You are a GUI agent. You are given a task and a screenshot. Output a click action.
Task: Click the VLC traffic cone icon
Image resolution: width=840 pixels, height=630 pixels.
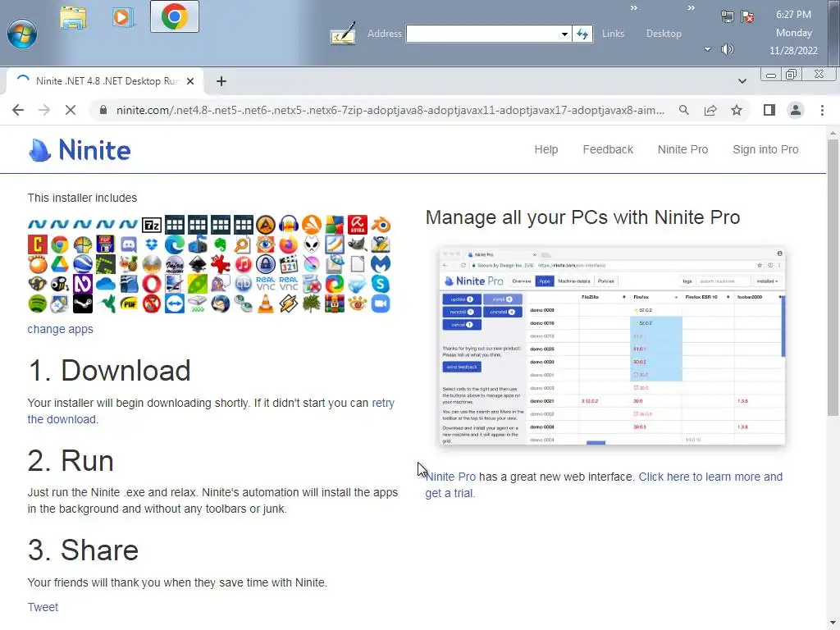266,304
